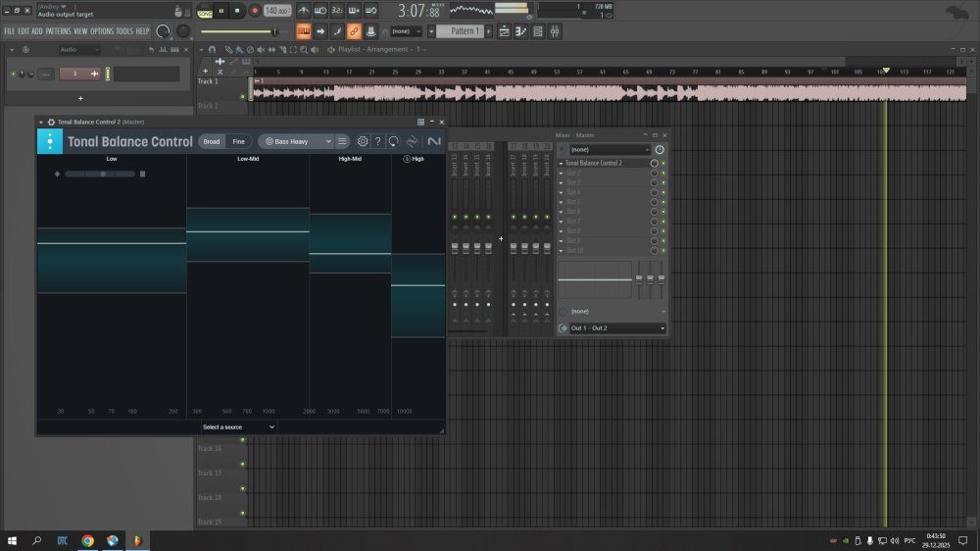Stop playback with the stop button
The height and width of the screenshot is (551, 980).
[237, 11]
